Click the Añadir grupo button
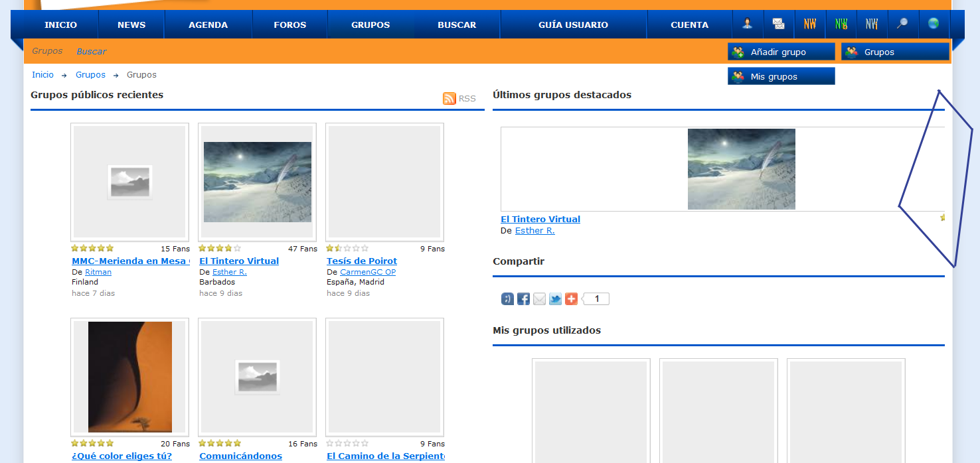980x463 pixels. click(x=781, y=52)
